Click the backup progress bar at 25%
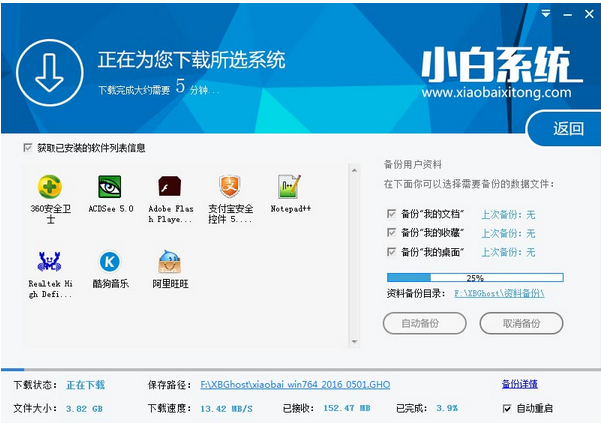The image size is (601, 426). pos(474,278)
